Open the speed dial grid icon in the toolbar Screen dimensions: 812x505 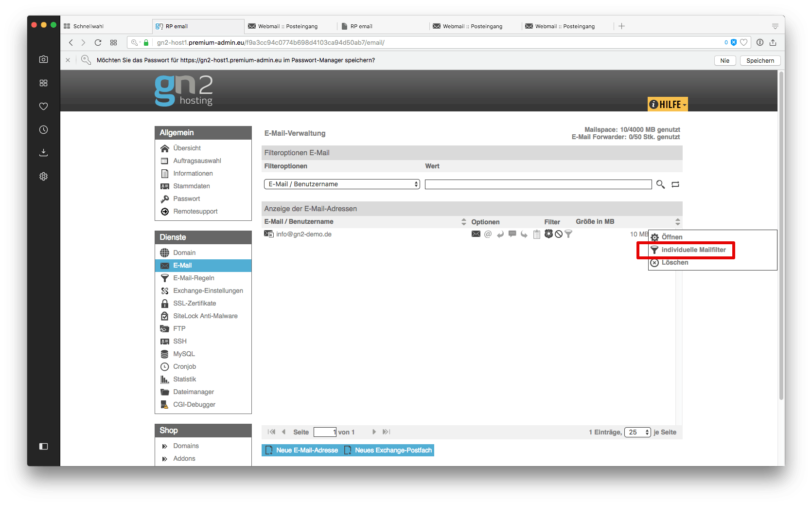[113, 42]
